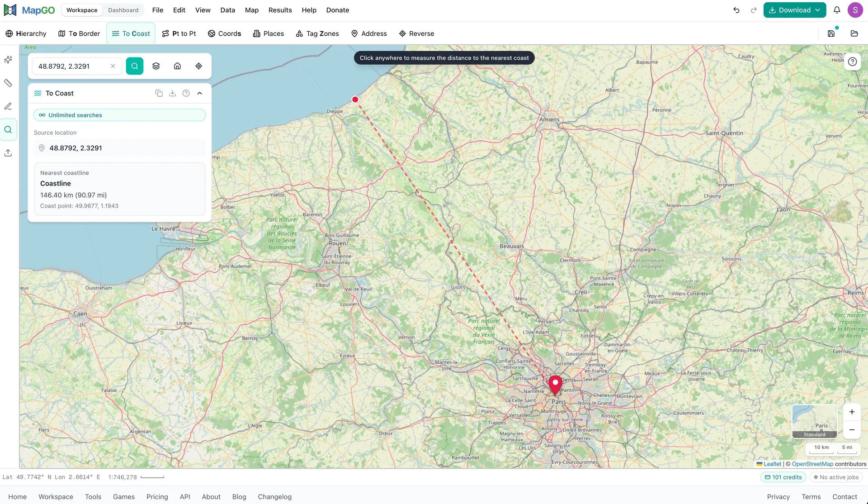Open the Results menu
The height and width of the screenshot is (504, 868).
pos(280,10)
